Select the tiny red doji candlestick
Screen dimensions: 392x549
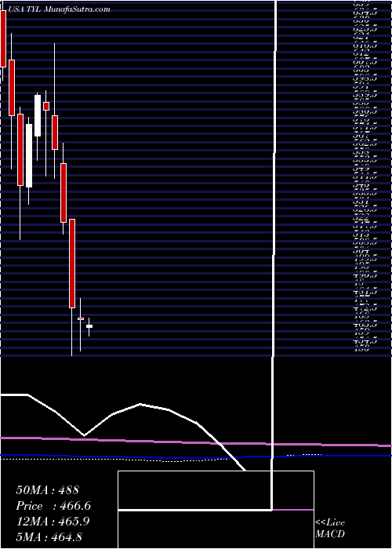pos(81,318)
